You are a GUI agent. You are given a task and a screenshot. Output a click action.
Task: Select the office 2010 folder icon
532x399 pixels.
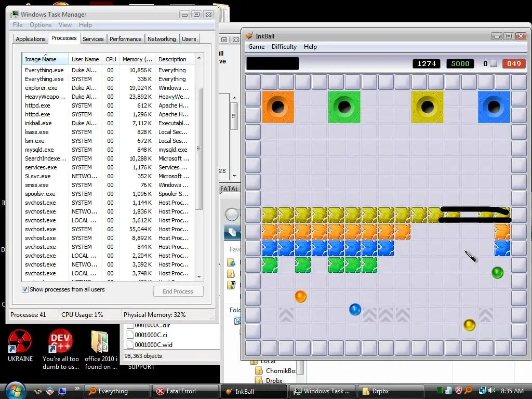[x=100, y=341]
